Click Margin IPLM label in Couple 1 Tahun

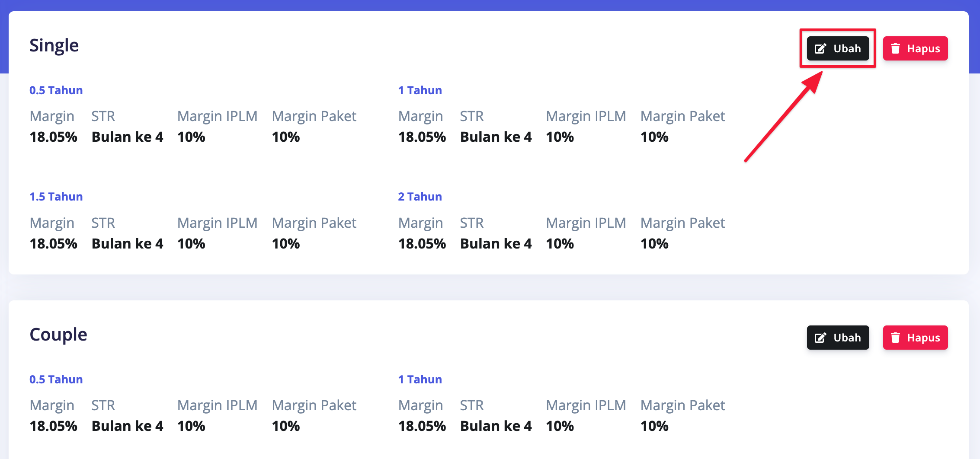586,405
